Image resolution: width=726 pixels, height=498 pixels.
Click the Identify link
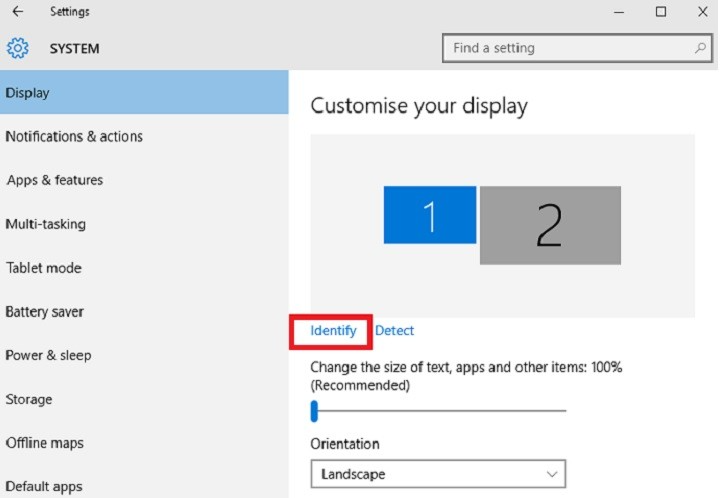[333, 330]
